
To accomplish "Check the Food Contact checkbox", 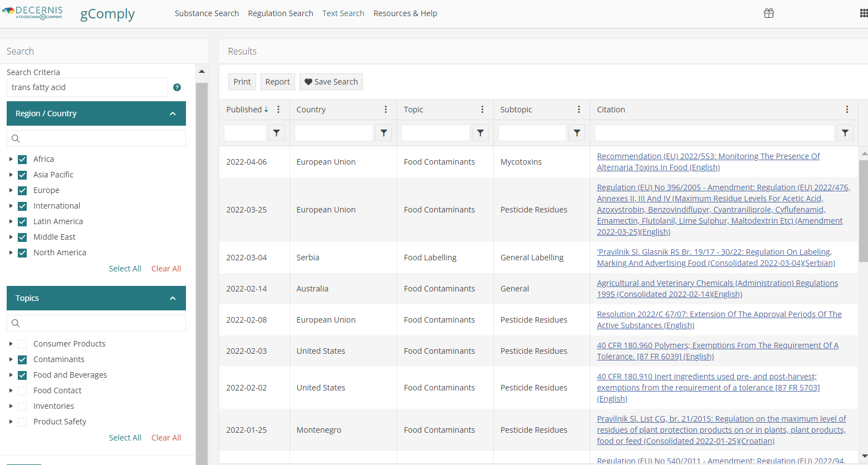I will click(22, 391).
